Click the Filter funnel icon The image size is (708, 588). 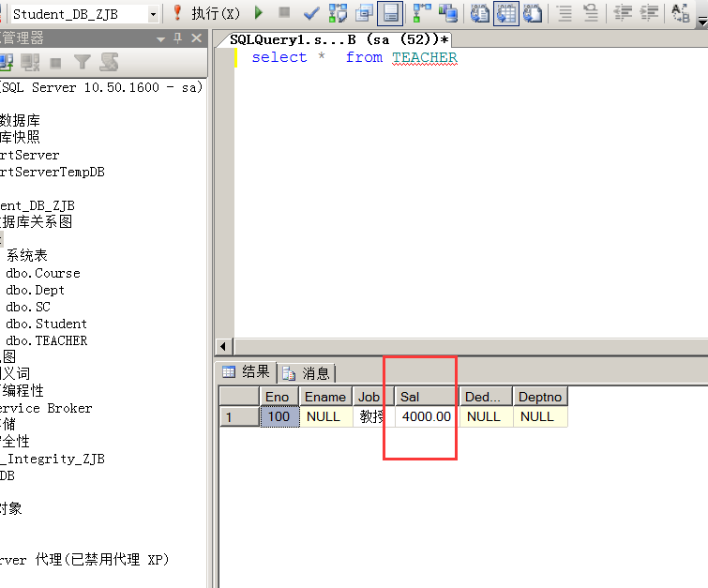pyautogui.click(x=83, y=62)
